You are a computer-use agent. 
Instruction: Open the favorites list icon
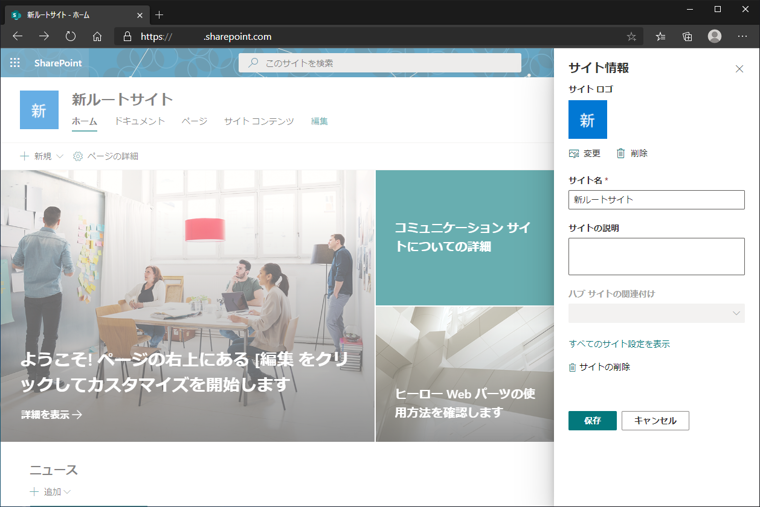coord(660,36)
